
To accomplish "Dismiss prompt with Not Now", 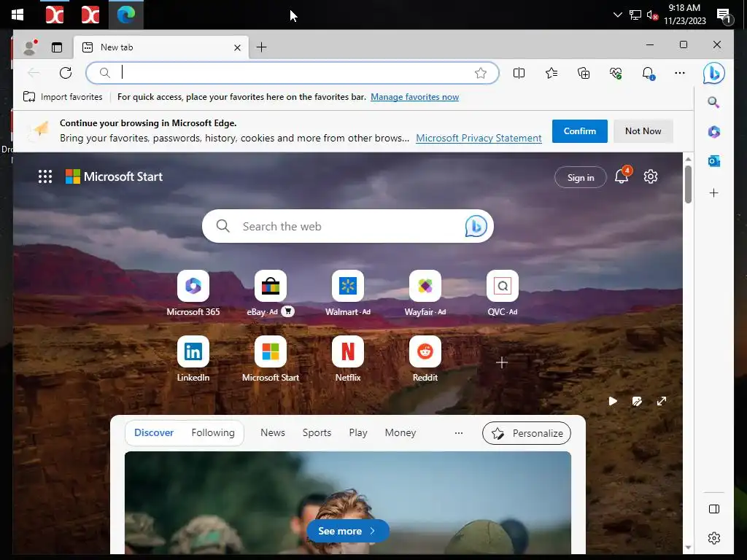I will (x=643, y=131).
